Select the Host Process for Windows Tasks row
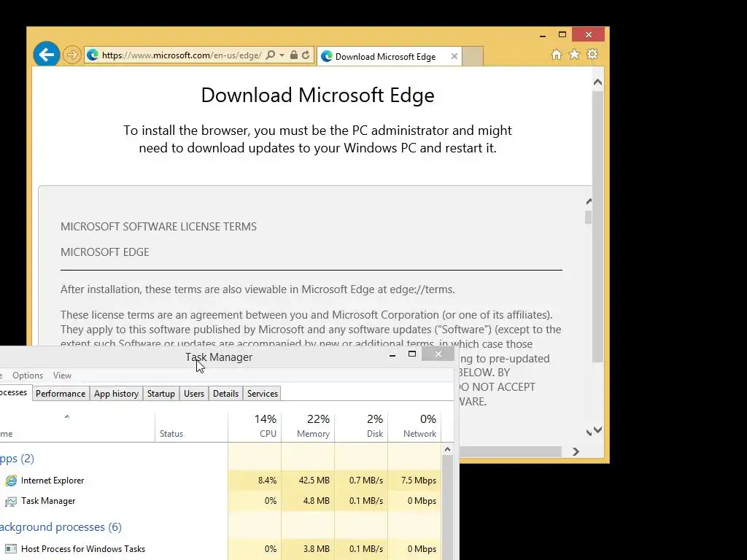This screenshot has width=747, height=560. click(220, 549)
